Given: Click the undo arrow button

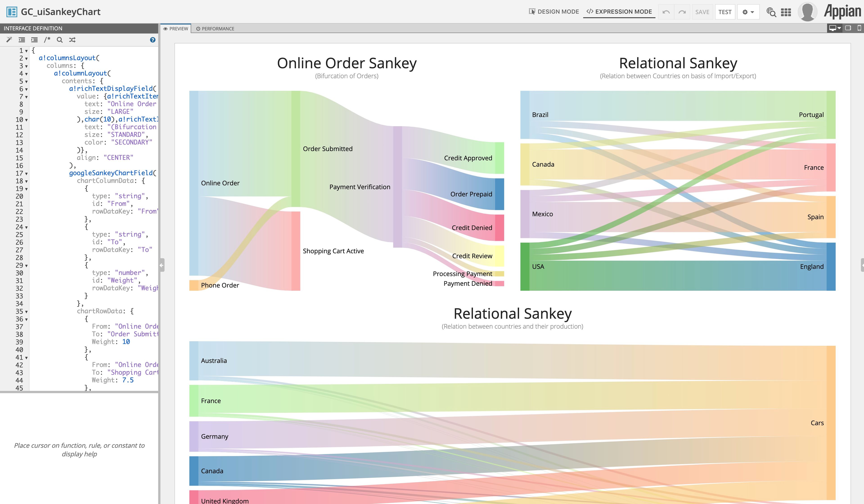Looking at the screenshot, I should (666, 12).
